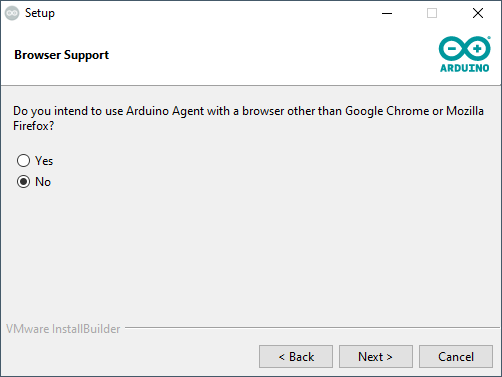Proceed with the Next > button
Viewport: 502px width, 377px height.
pyautogui.click(x=376, y=357)
